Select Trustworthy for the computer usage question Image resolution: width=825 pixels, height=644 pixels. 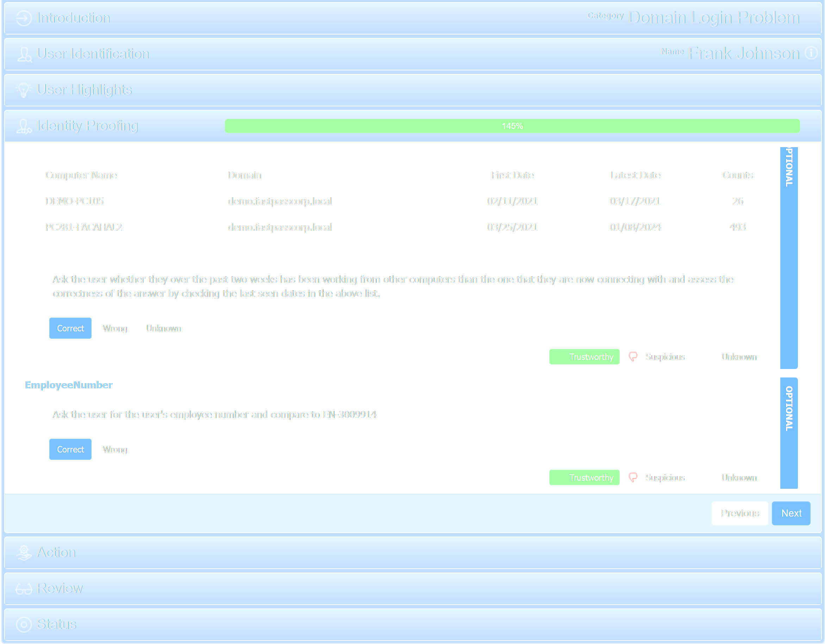coord(585,357)
